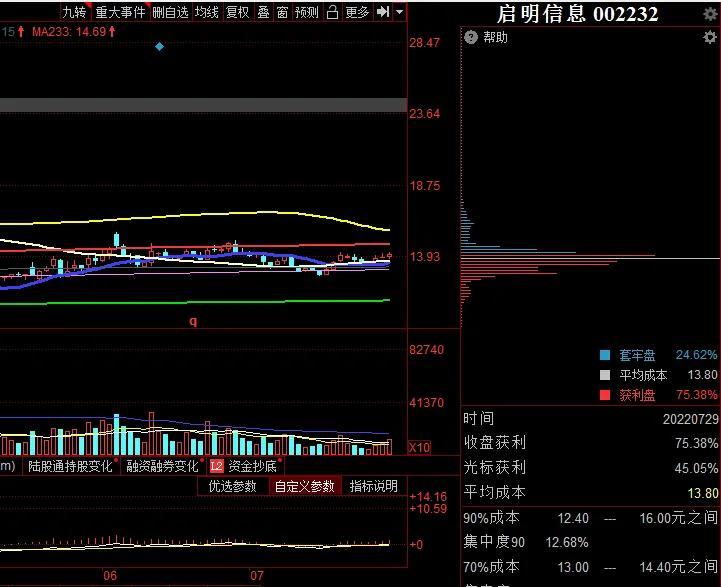Image resolution: width=721 pixels, height=587 pixels.
Task: Click the arrow-to-bar jump icon
Action: tap(383, 12)
